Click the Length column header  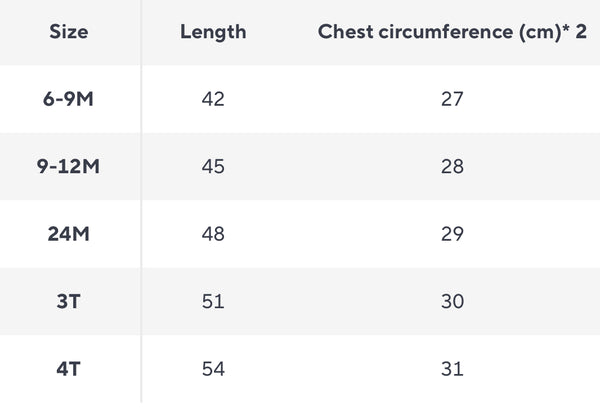(x=213, y=32)
